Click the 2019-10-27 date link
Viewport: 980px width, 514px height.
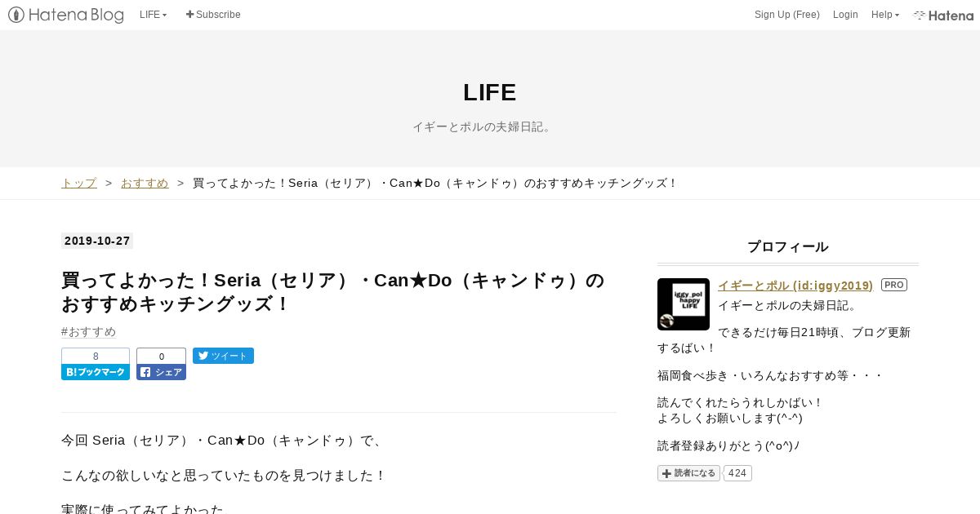97,241
